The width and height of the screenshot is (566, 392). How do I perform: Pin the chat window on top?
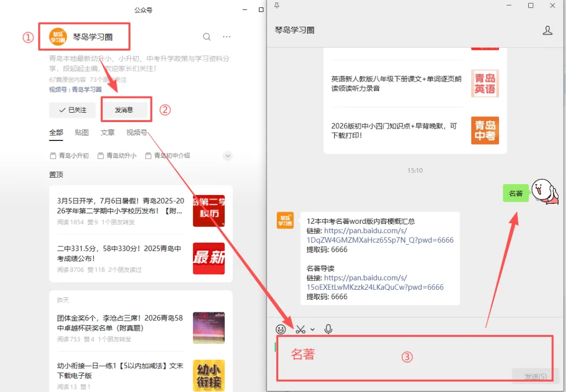277,5
